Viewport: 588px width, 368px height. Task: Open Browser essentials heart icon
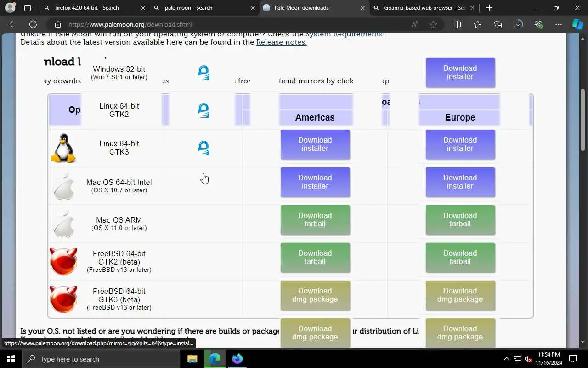click(x=539, y=24)
